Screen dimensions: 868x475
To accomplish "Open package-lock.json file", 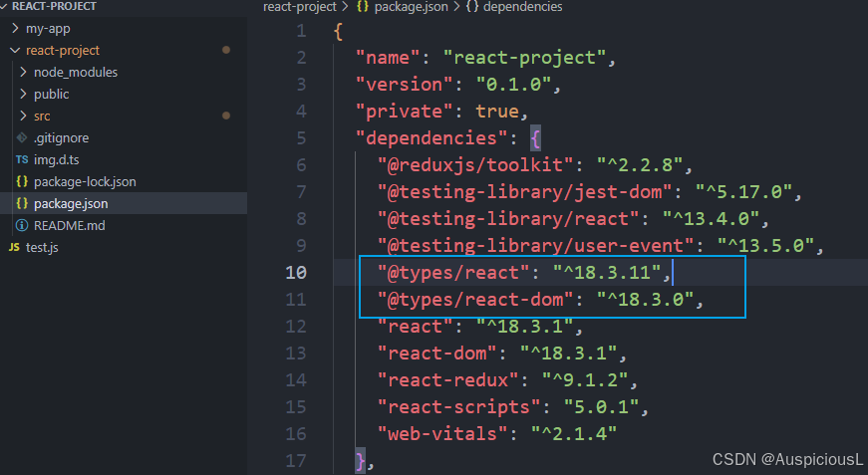I will [85, 182].
